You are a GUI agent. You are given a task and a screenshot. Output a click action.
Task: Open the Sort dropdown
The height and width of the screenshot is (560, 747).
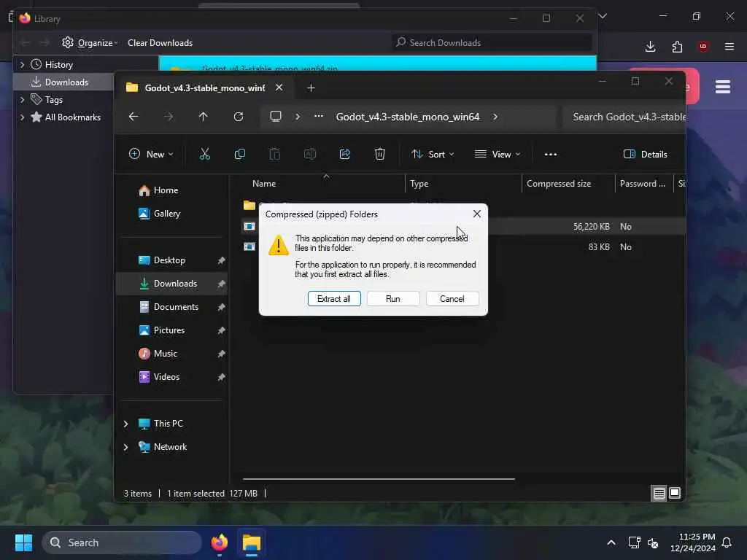(x=433, y=155)
